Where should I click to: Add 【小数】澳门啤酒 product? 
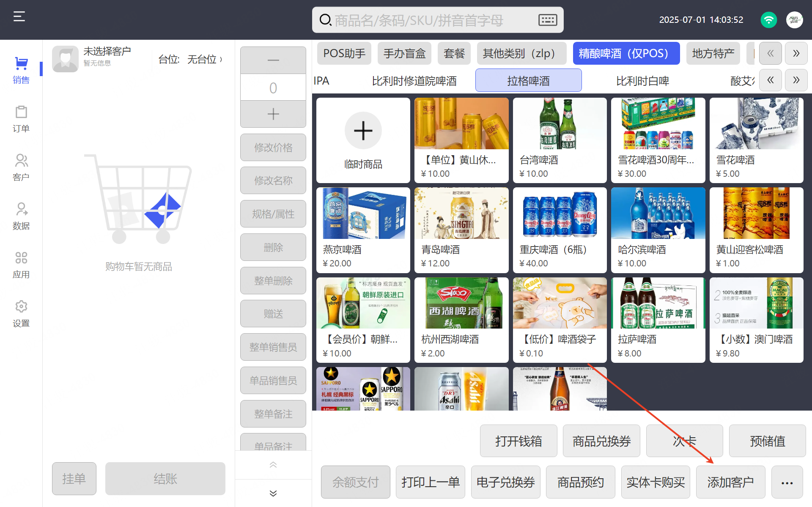point(756,320)
